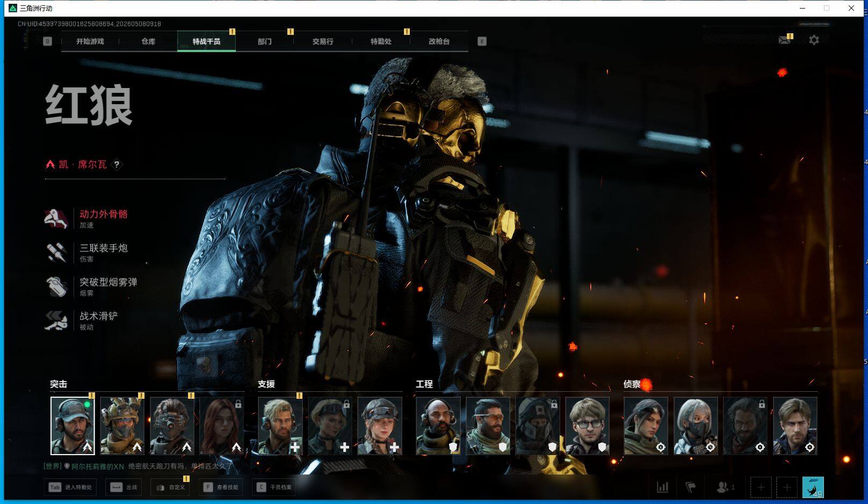Viewport: 868px width, 504px height.
Task: Select the silver-haired masked 侦察 operator
Action: click(x=696, y=426)
